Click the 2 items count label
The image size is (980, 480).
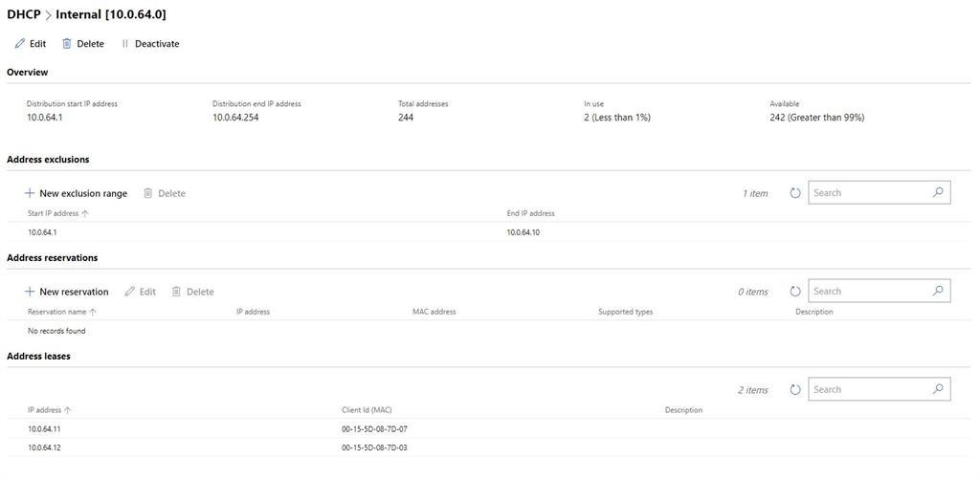pos(753,390)
